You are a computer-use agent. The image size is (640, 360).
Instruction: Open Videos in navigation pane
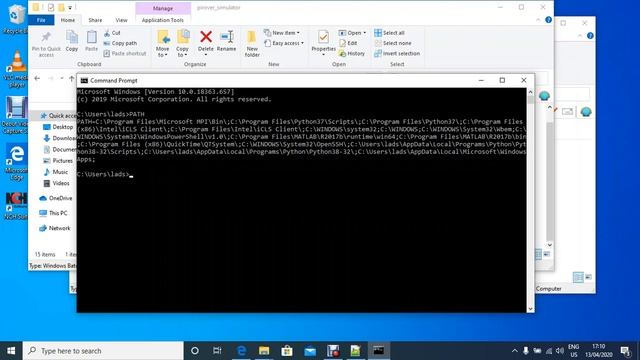pos(56,183)
